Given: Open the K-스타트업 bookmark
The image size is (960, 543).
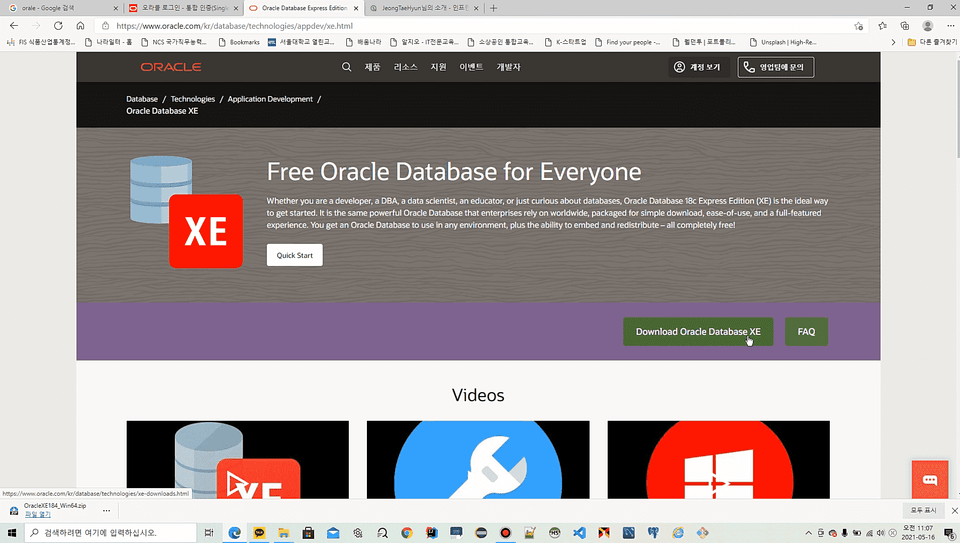Looking at the screenshot, I should point(565,42).
